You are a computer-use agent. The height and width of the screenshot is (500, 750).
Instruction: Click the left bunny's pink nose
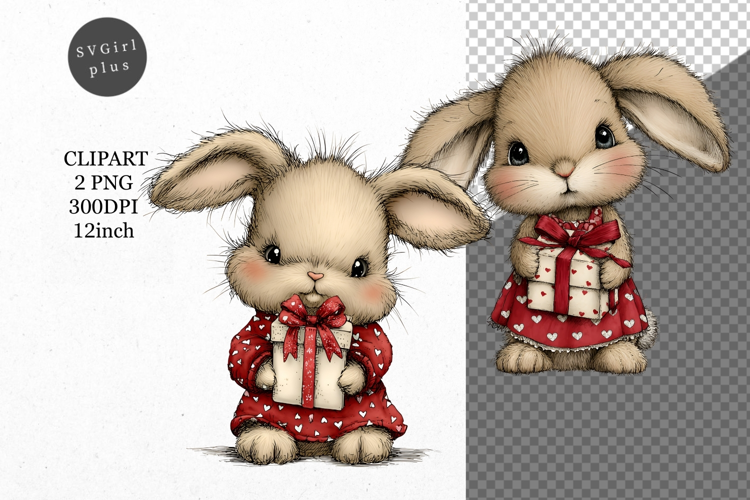pos(315,276)
